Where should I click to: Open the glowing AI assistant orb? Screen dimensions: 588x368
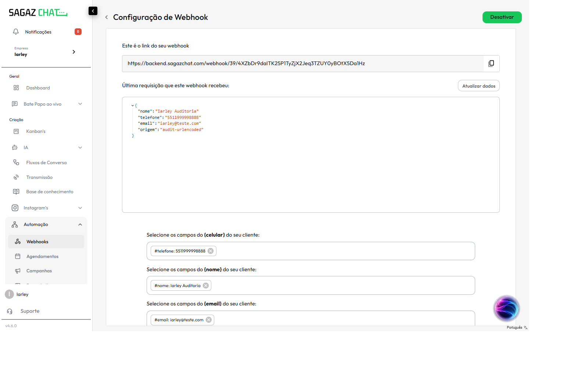(506, 309)
